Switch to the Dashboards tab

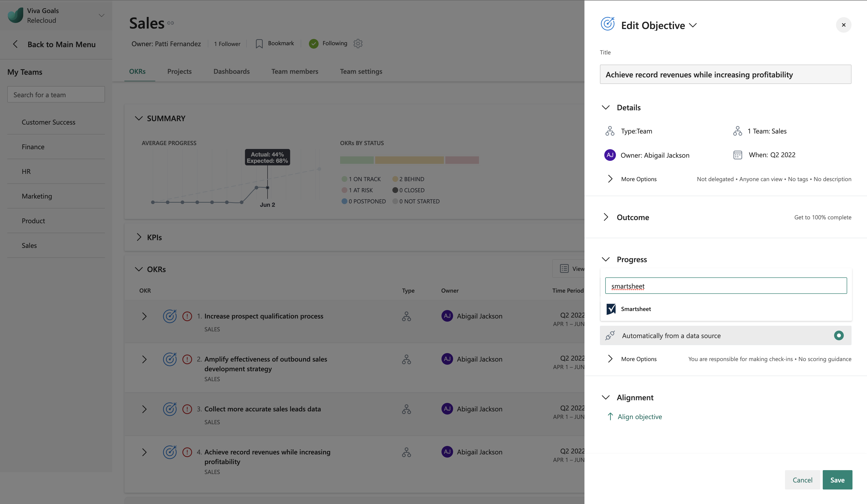coord(232,71)
